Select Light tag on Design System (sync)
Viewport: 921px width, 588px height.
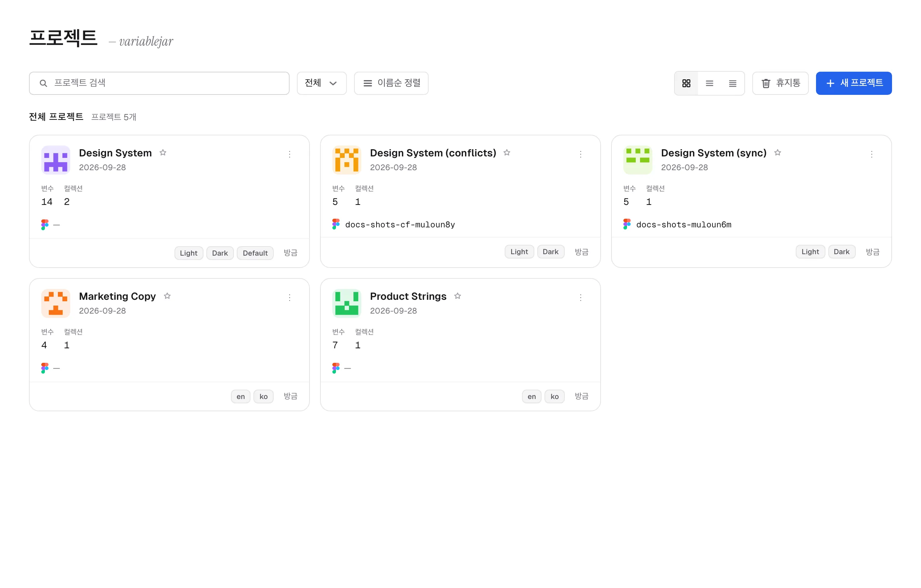(810, 252)
